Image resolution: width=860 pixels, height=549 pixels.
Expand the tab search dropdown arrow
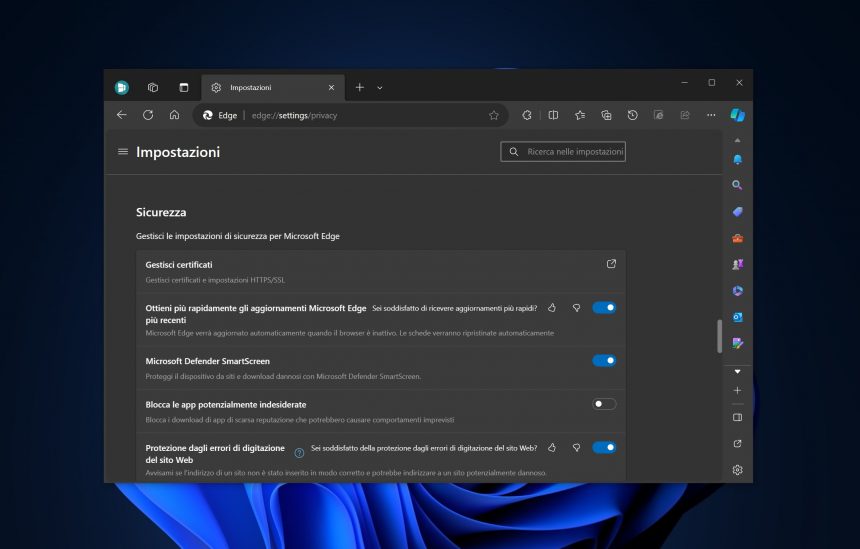click(380, 88)
